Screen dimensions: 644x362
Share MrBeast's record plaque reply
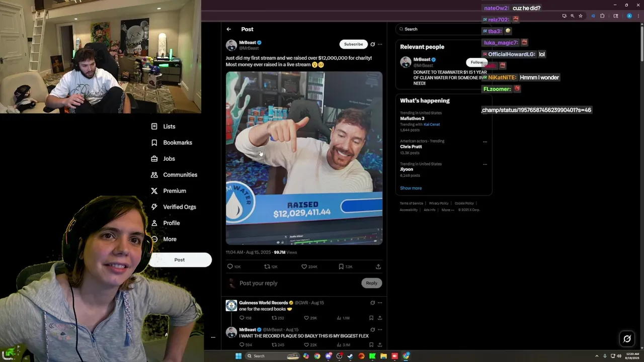pos(380,345)
